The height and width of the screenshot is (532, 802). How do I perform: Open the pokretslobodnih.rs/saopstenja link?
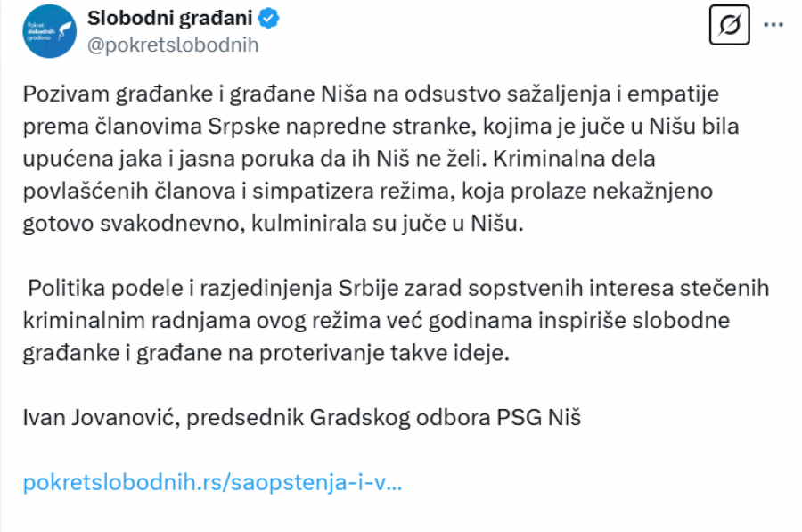212,482
